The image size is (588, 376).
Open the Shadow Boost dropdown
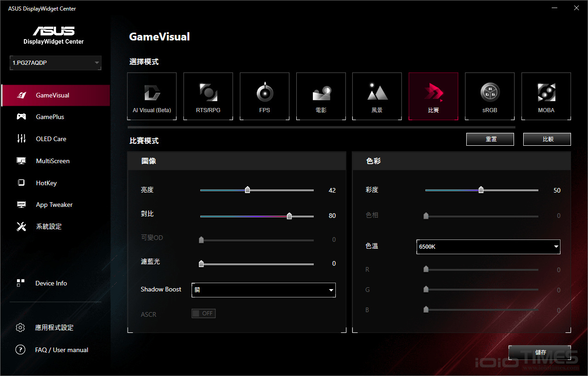(x=263, y=290)
